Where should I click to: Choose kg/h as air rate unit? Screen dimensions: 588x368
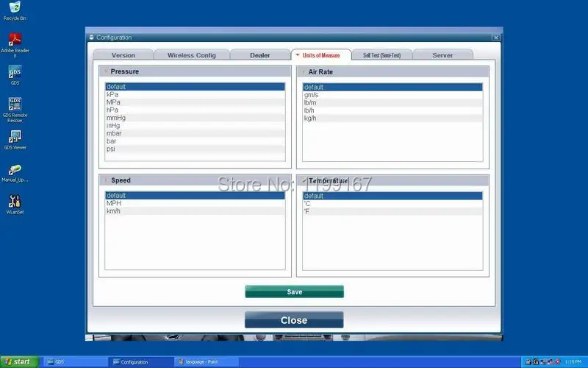pos(392,118)
